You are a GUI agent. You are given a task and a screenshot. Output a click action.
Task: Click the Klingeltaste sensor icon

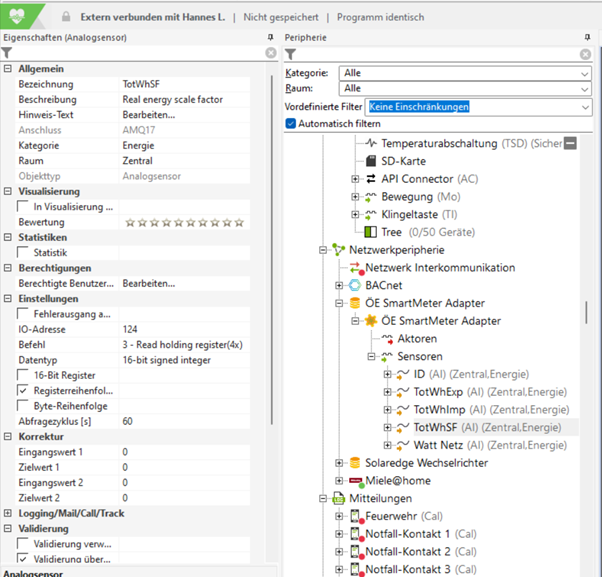tap(370, 214)
